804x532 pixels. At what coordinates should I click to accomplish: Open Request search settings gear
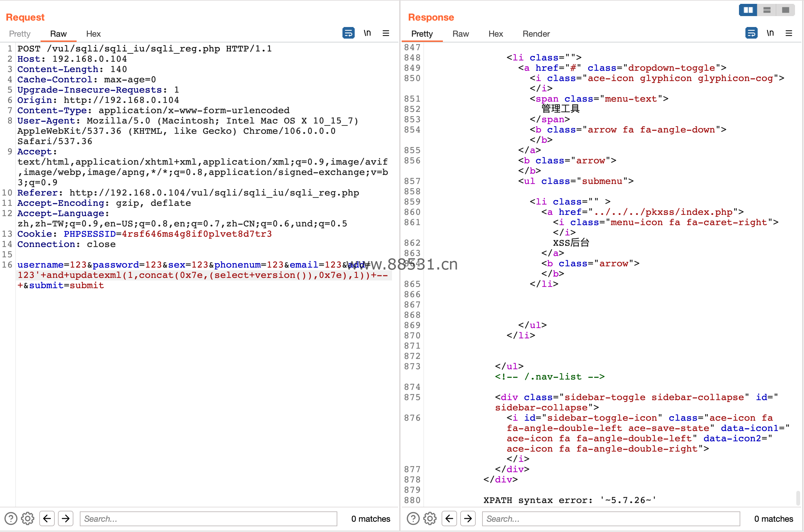(x=28, y=518)
